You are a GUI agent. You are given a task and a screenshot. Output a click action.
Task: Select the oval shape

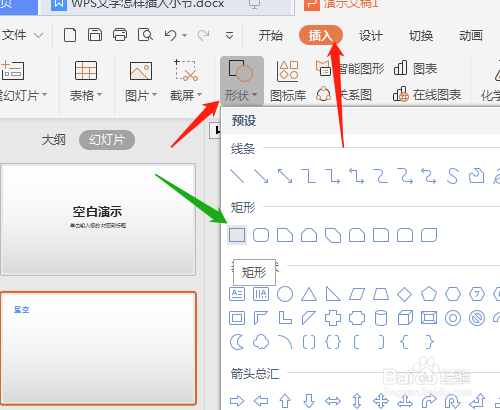tap(285, 294)
